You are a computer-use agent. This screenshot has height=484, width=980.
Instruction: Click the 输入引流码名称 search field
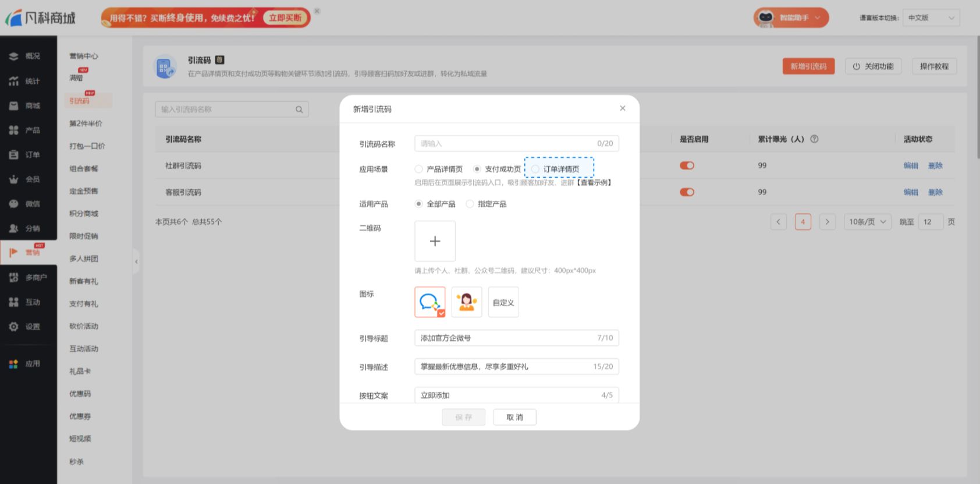[x=232, y=109]
